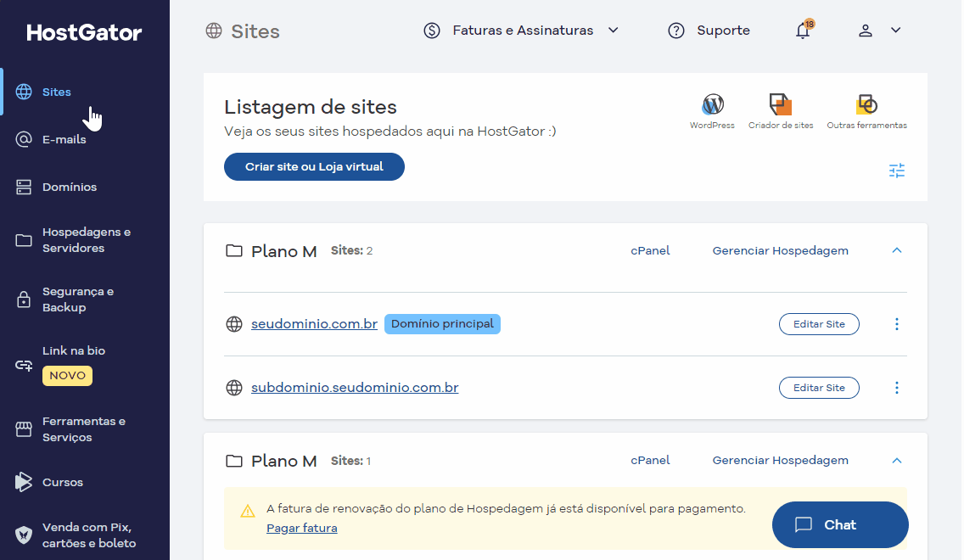
Task: Open E-mails in the sidebar
Action: pos(64,139)
